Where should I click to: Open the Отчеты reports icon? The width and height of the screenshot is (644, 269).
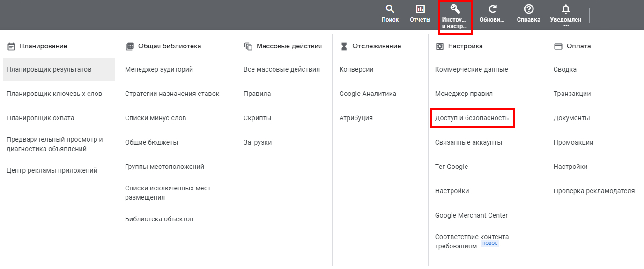[420, 9]
